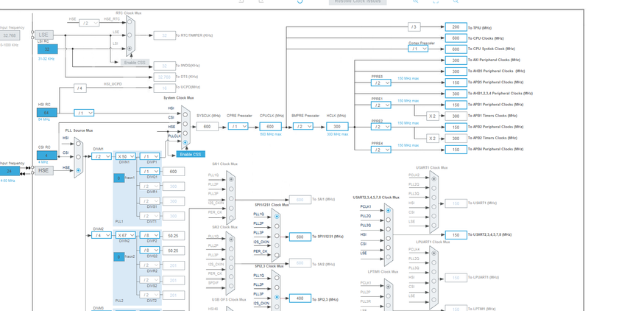Click the /3 divider box for TPIU
Screen dimensions: 644x311
pyautogui.click(x=414, y=27)
